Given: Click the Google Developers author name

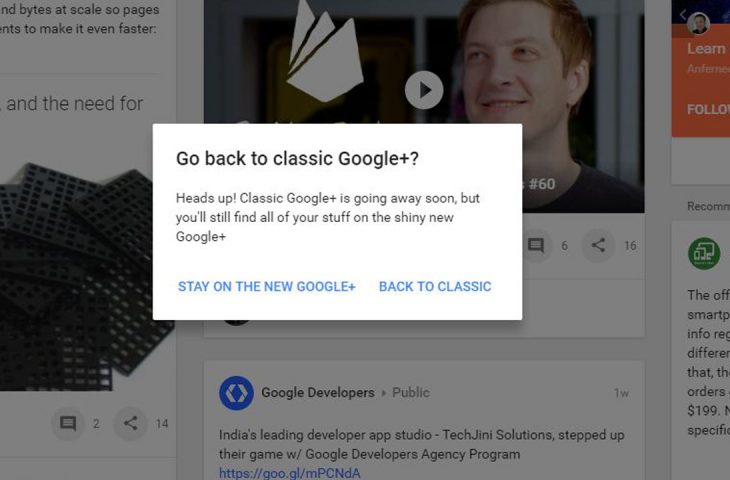Looking at the screenshot, I should tap(318, 392).
